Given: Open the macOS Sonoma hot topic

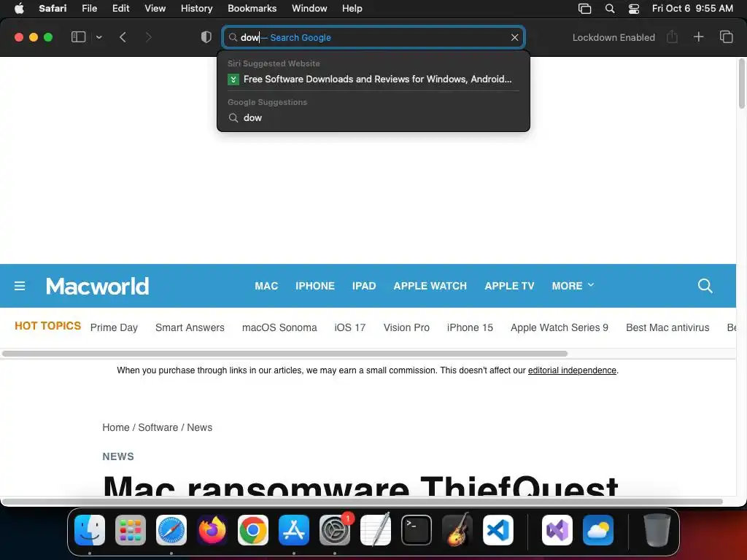Looking at the screenshot, I should tap(279, 327).
